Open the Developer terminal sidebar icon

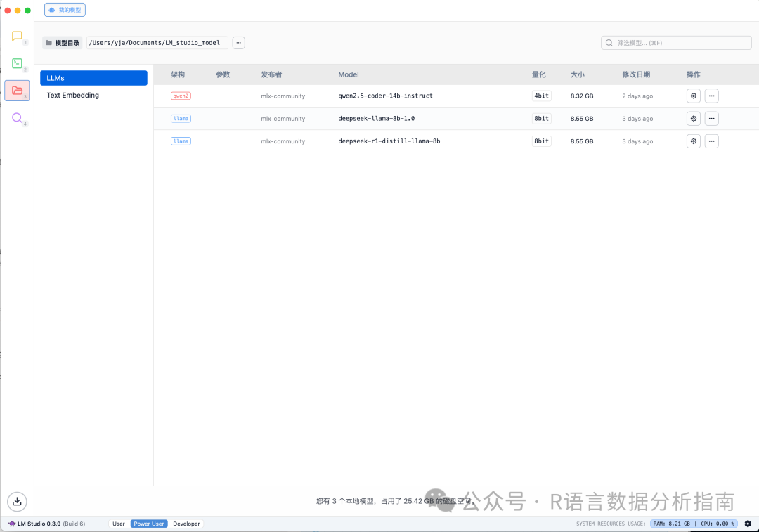pos(17,63)
